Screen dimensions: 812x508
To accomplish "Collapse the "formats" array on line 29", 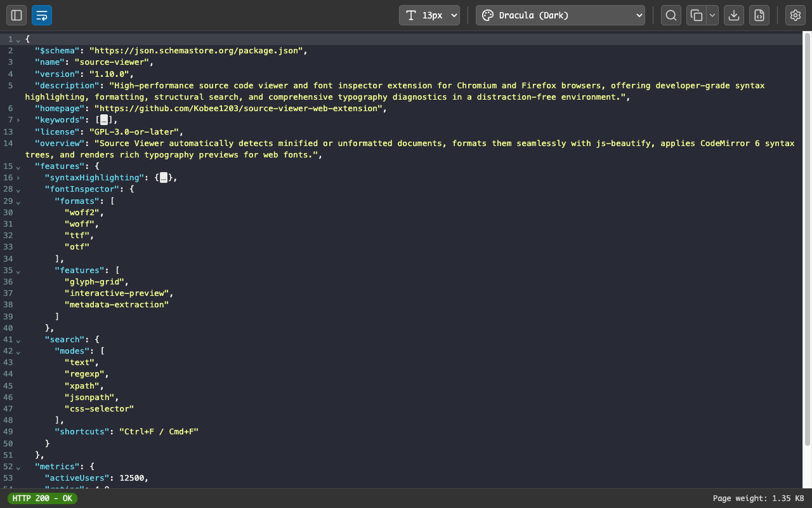I will [x=18, y=201].
